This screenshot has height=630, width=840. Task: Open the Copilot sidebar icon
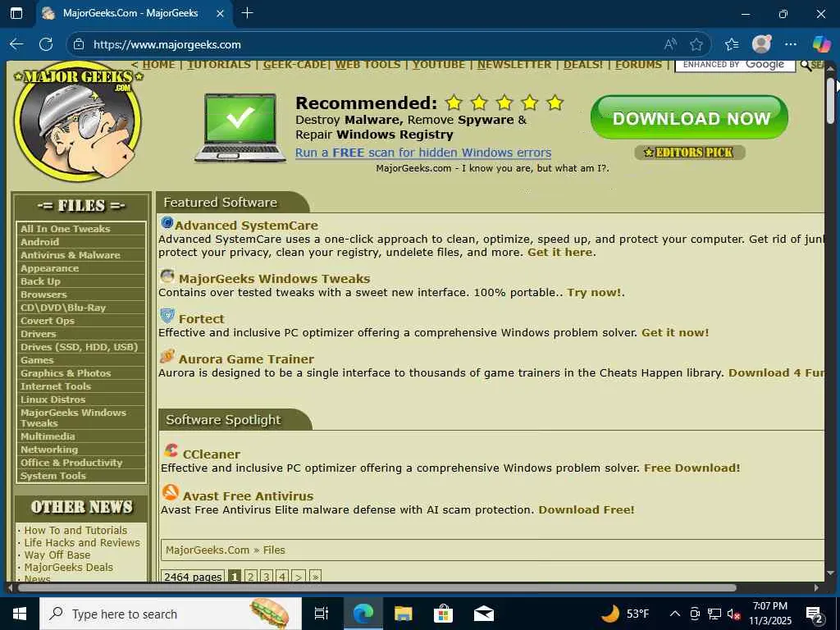point(821,44)
